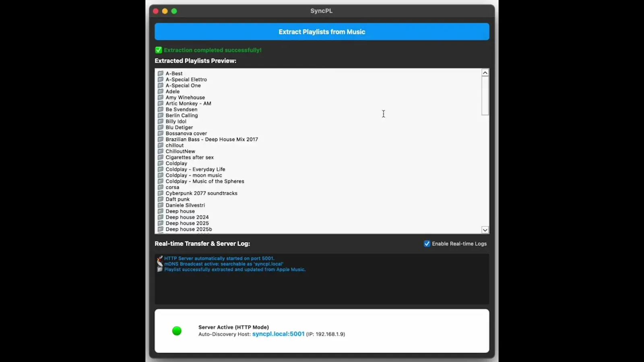Select Artic Monkey - AM playlist

[x=188, y=103]
